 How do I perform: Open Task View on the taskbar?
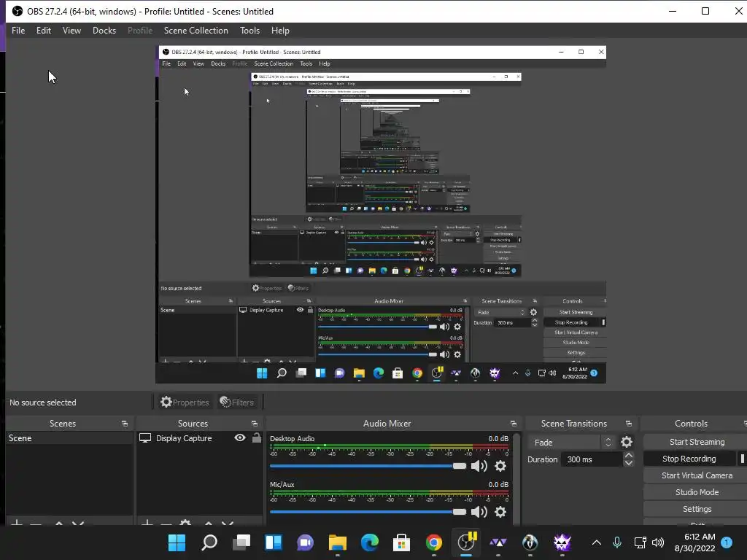click(241, 542)
